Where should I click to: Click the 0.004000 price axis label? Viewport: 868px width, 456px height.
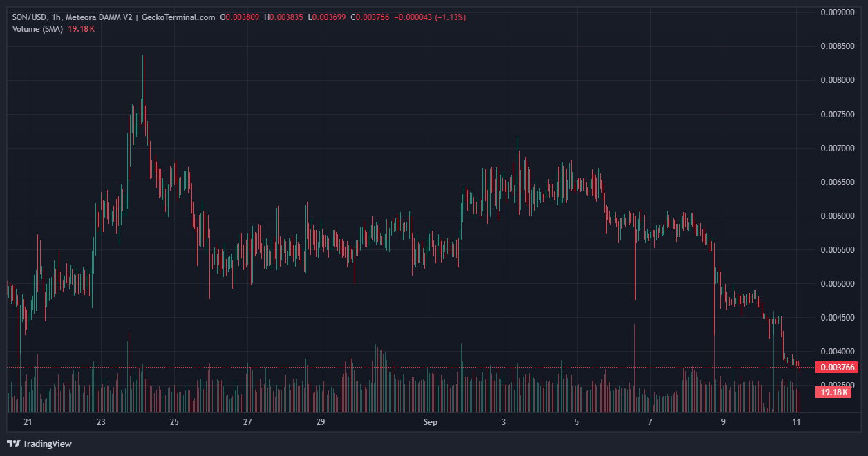(837, 352)
